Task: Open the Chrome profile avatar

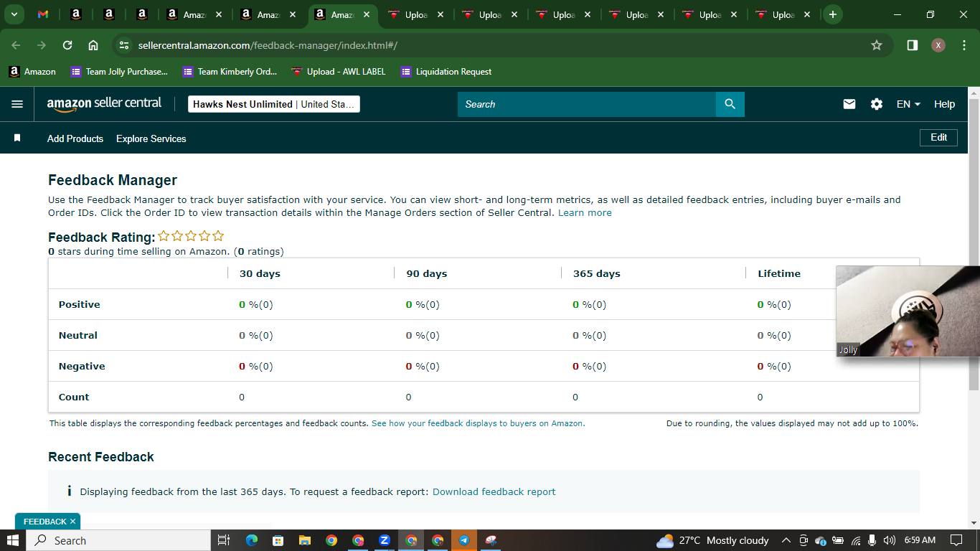Action: (938, 45)
